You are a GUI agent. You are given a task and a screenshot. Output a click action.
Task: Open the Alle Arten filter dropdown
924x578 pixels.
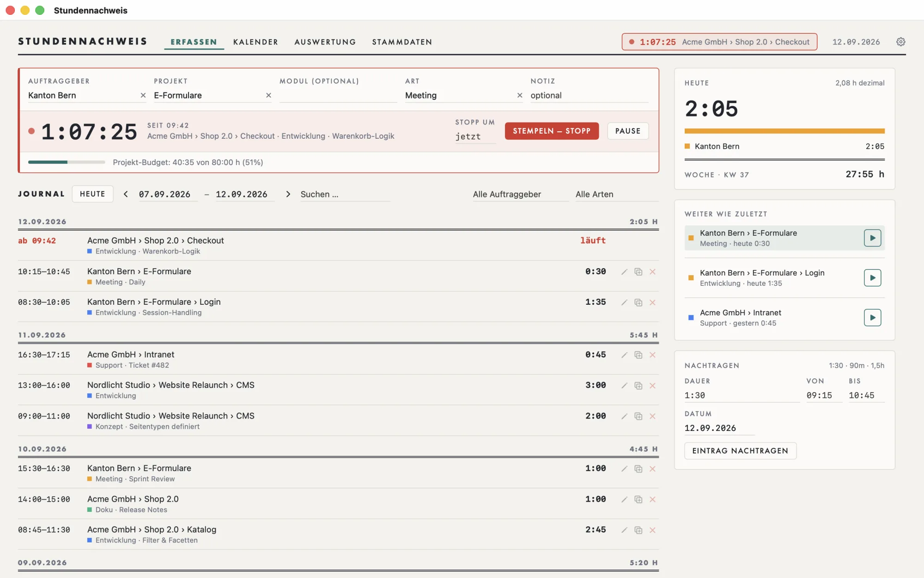coord(617,194)
